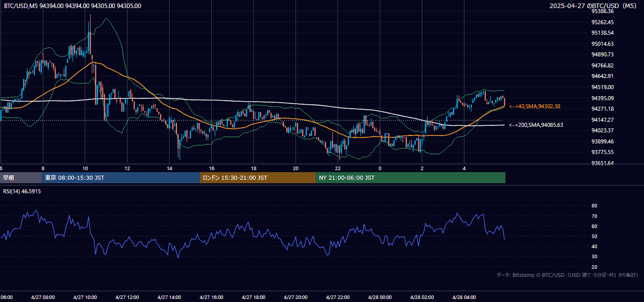
Task: Click bottom time label 4/28 02:00
Action: point(422,297)
